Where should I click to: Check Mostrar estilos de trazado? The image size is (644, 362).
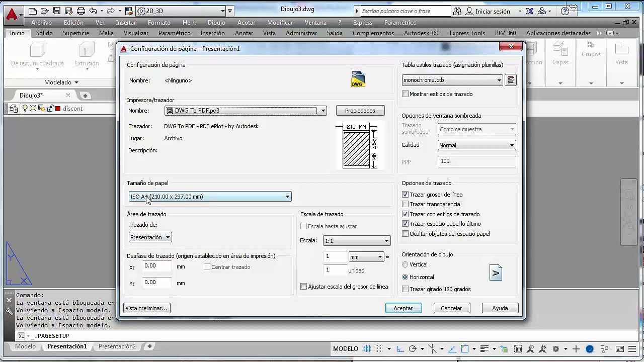(x=406, y=94)
